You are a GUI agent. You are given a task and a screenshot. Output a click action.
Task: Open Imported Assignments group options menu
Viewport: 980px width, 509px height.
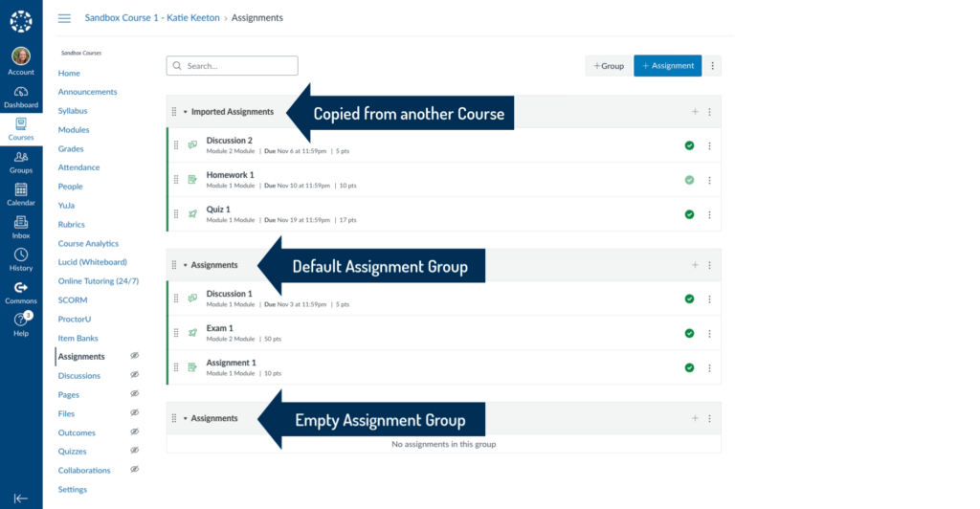point(709,112)
